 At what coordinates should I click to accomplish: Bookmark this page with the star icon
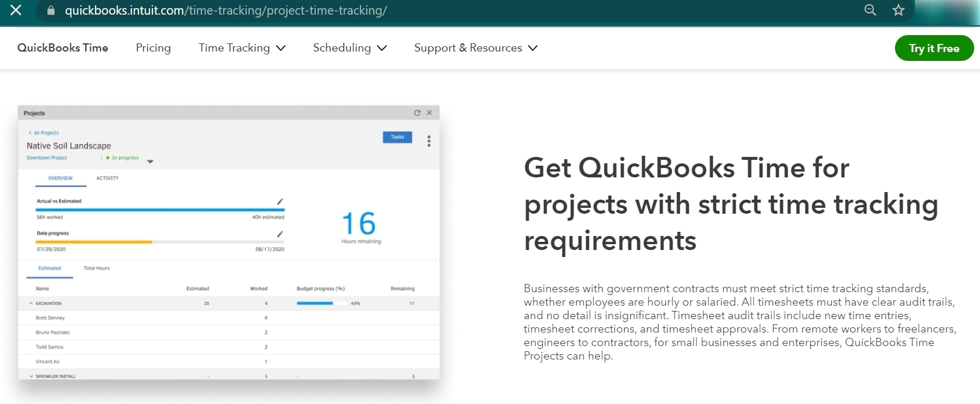pyautogui.click(x=899, y=10)
